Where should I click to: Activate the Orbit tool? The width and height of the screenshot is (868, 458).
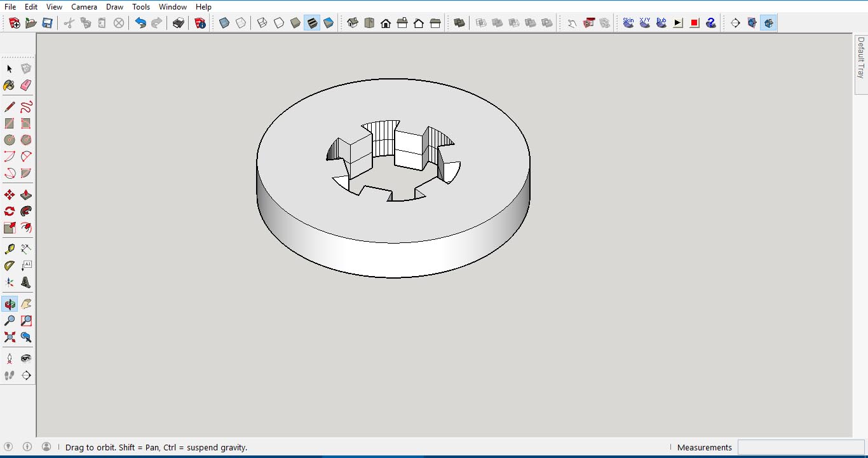9,303
